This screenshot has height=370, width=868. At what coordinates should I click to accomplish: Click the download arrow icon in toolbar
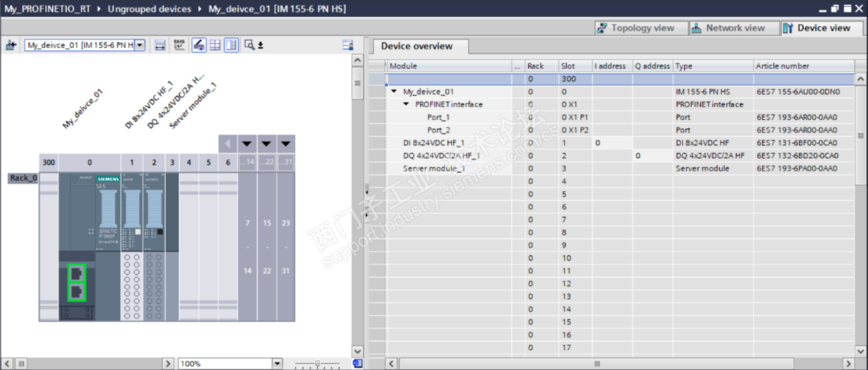coord(261,45)
